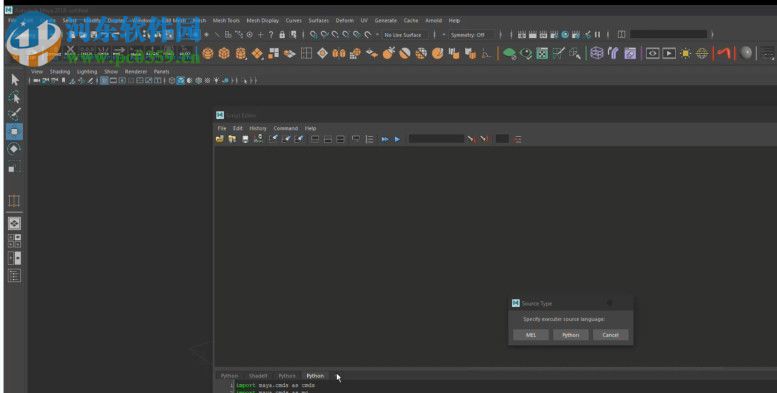Image resolution: width=777 pixels, height=393 pixels.
Task: Toggle Show Both panes in Script Editor
Action: (x=340, y=139)
